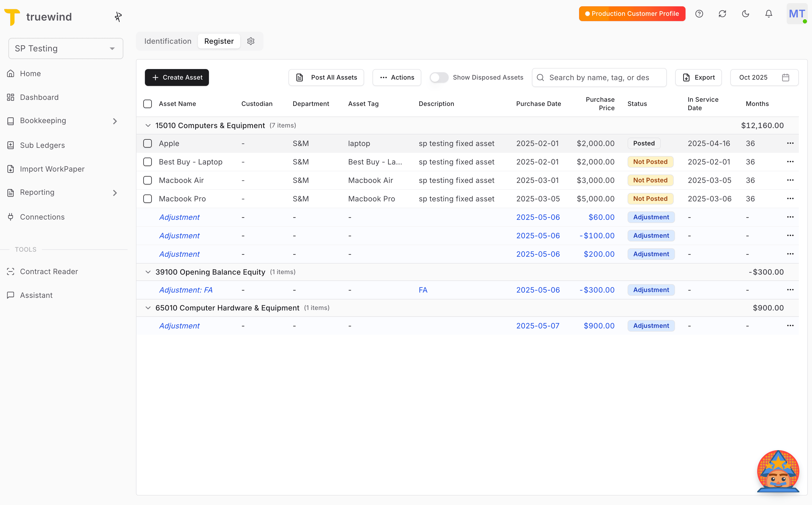812x505 pixels.
Task: Collapse the 15010 Computers & Equipment group
Action: (x=148, y=125)
